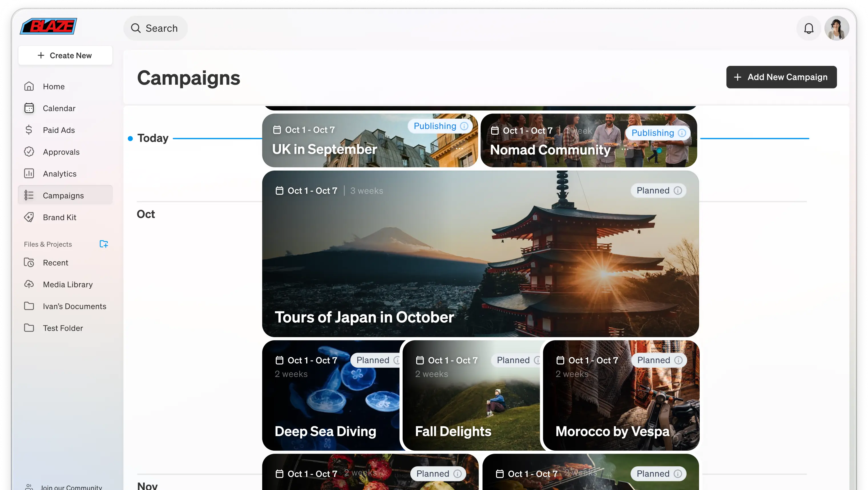Open the Media Library
The image size is (868, 490).
point(67,284)
